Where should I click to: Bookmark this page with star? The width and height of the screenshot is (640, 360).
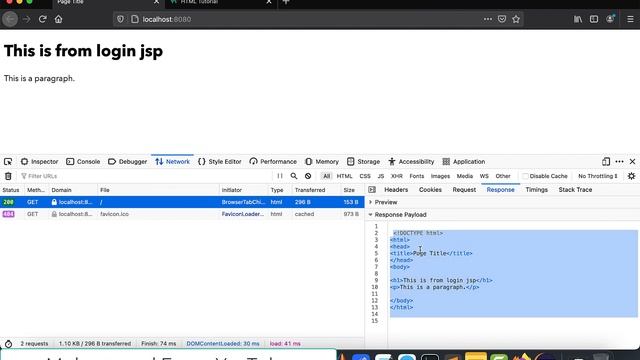[x=516, y=19]
